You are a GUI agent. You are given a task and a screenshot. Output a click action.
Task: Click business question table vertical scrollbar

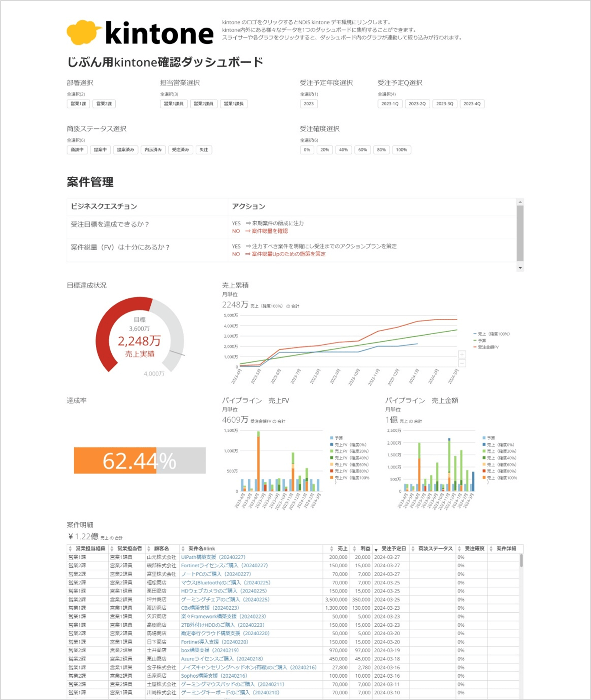(x=520, y=233)
